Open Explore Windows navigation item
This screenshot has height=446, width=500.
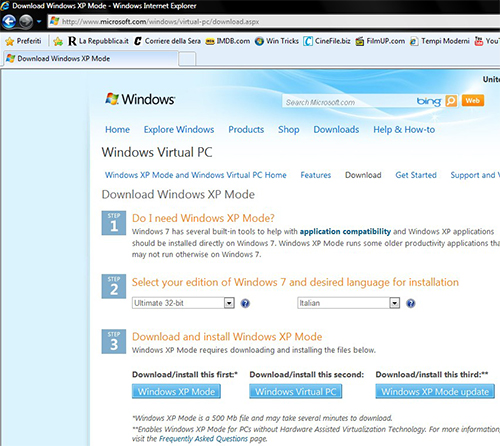(179, 130)
